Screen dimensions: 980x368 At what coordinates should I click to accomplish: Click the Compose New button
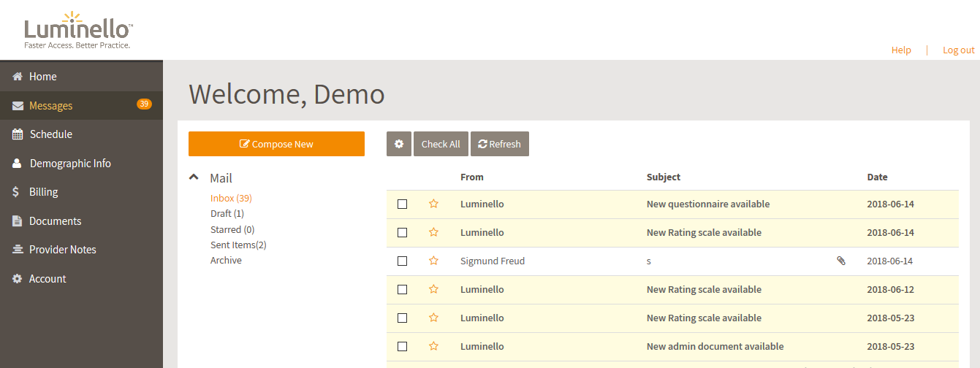276,144
